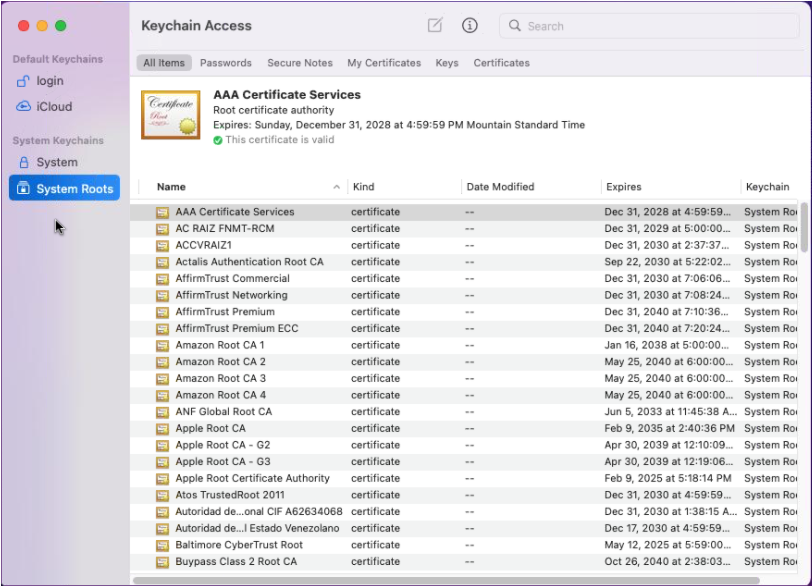Sort by the Expires column header
The width and height of the screenshot is (812, 586).
point(624,186)
